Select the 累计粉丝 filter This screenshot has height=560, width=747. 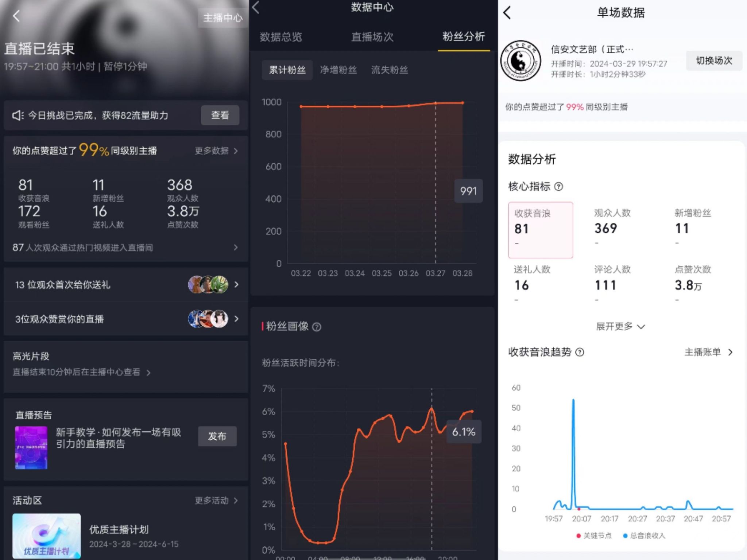click(x=287, y=70)
